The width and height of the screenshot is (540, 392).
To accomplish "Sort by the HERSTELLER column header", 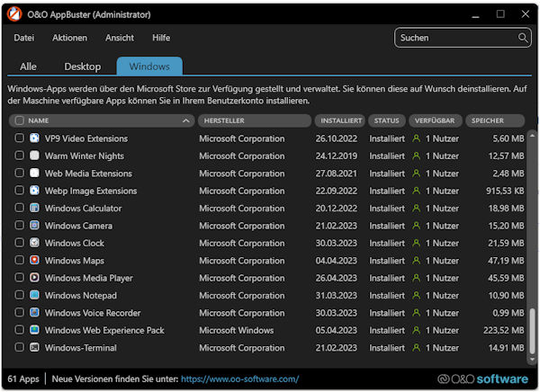I will pyautogui.click(x=255, y=120).
